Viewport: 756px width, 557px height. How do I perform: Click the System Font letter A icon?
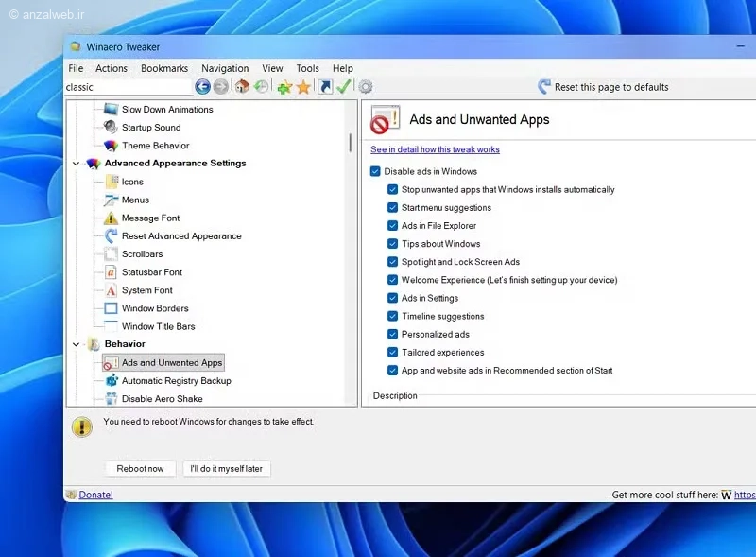tap(111, 290)
